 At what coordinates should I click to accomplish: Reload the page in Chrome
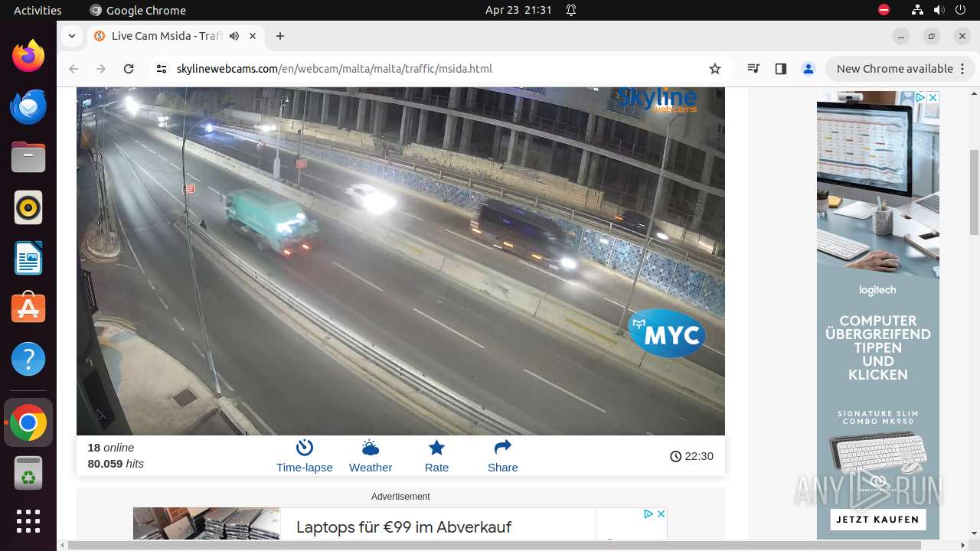[129, 69]
